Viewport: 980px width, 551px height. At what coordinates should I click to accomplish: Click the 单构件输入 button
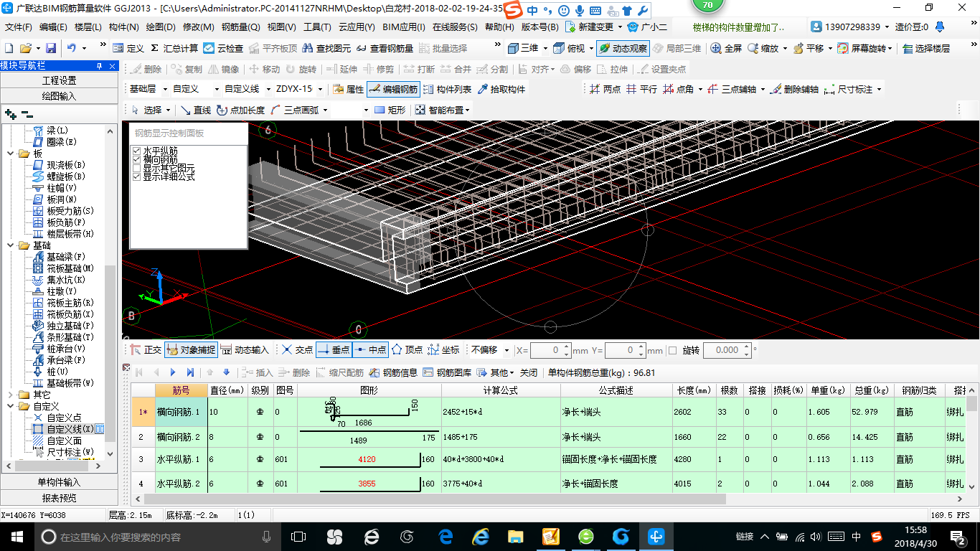pyautogui.click(x=59, y=482)
